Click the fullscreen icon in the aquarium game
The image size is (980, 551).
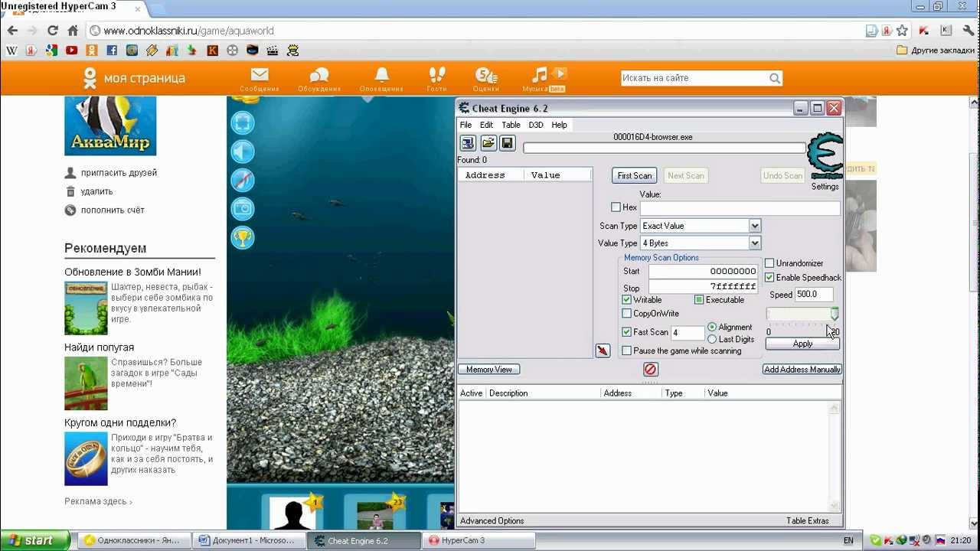tap(243, 122)
